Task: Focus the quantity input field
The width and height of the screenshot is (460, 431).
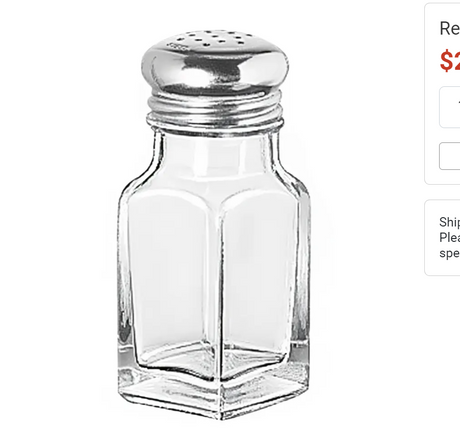Action: [x=450, y=107]
